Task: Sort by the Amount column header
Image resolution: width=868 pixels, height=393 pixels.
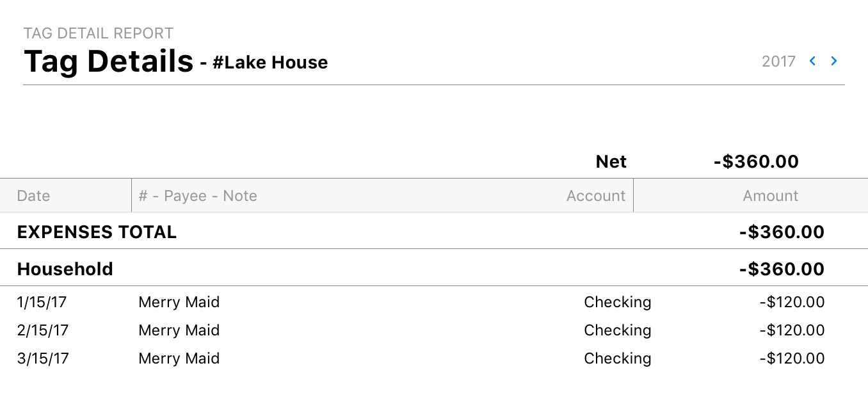Action: coord(770,196)
